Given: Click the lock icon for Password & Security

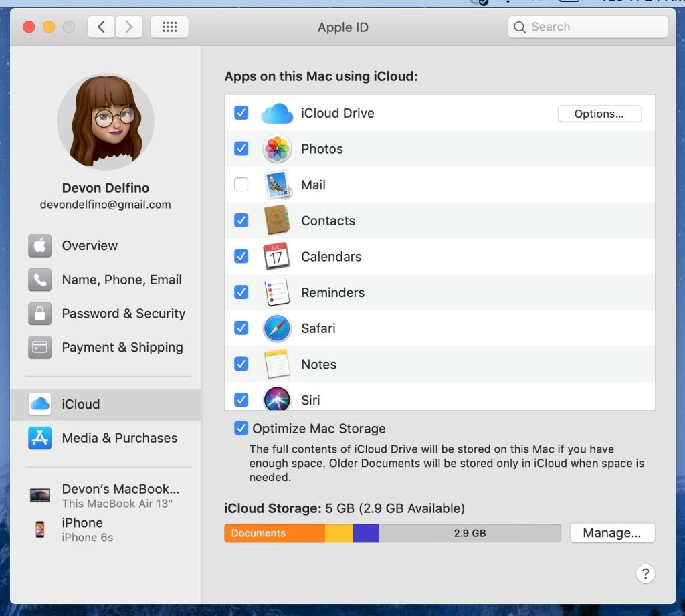Looking at the screenshot, I should [39, 313].
